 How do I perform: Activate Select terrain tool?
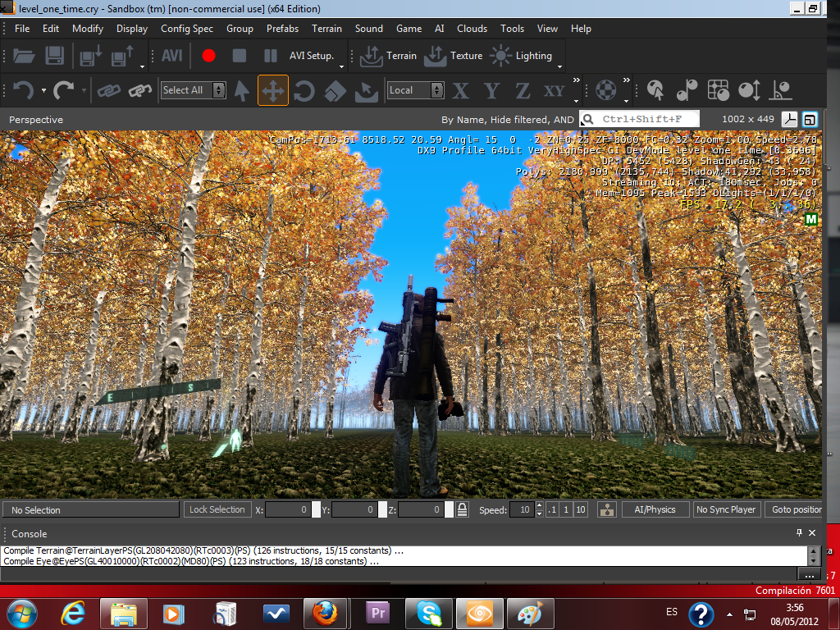pyautogui.click(x=367, y=90)
